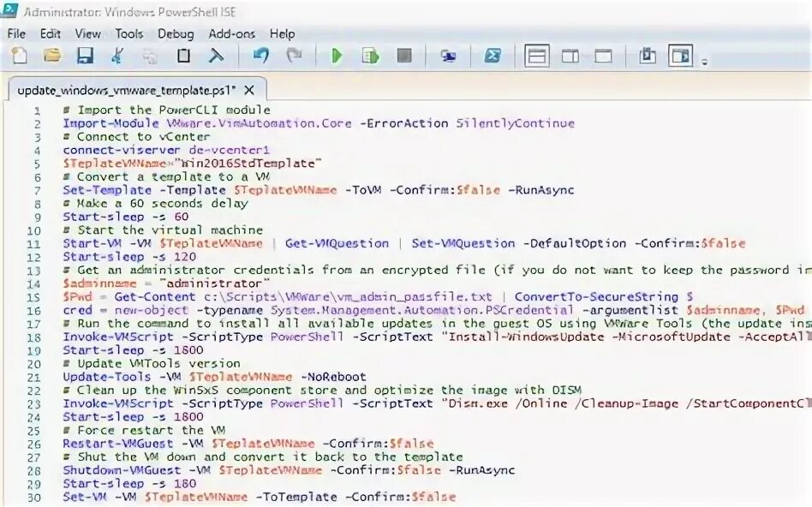Click 'Start-sleep -s 180' line
This screenshot has height=507, width=812.
[129, 484]
